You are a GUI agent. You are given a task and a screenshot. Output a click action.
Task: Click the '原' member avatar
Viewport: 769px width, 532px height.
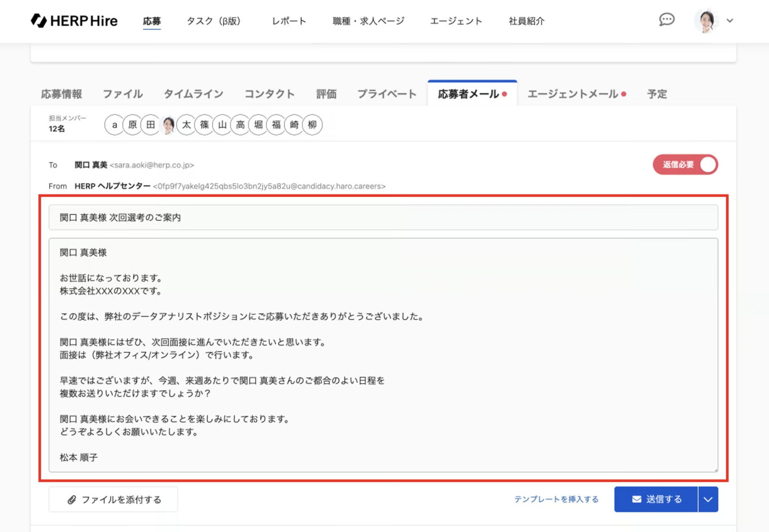point(132,125)
